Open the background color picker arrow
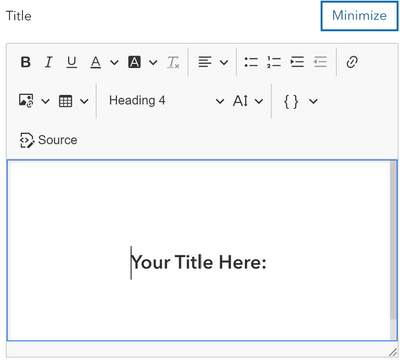The width and height of the screenshot is (400, 364). tap(153, 62)
